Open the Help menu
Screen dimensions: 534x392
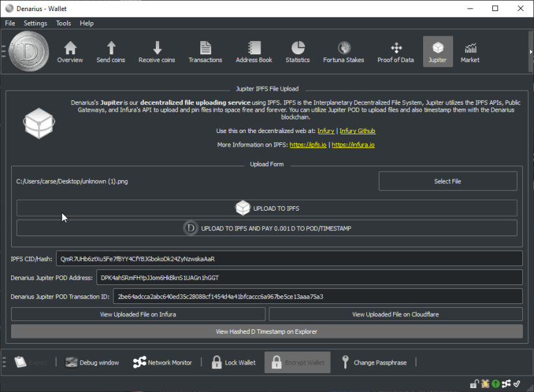tap(87, 23)
